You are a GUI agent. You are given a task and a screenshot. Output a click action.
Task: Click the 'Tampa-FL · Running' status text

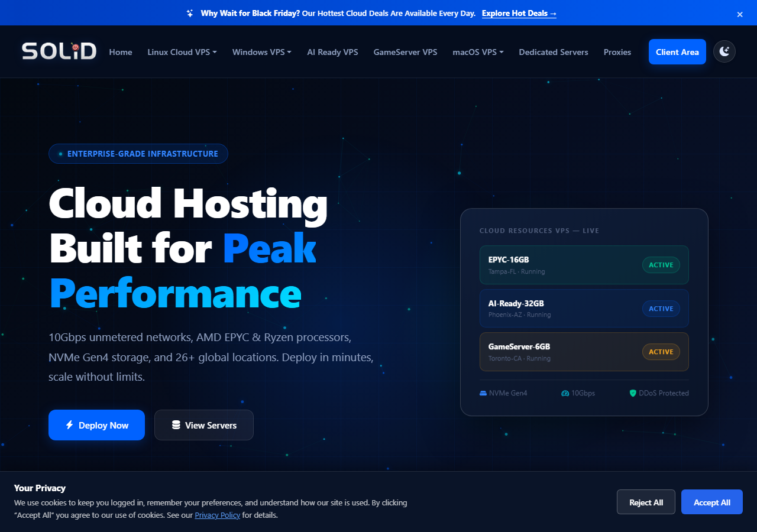click(517, 272)
